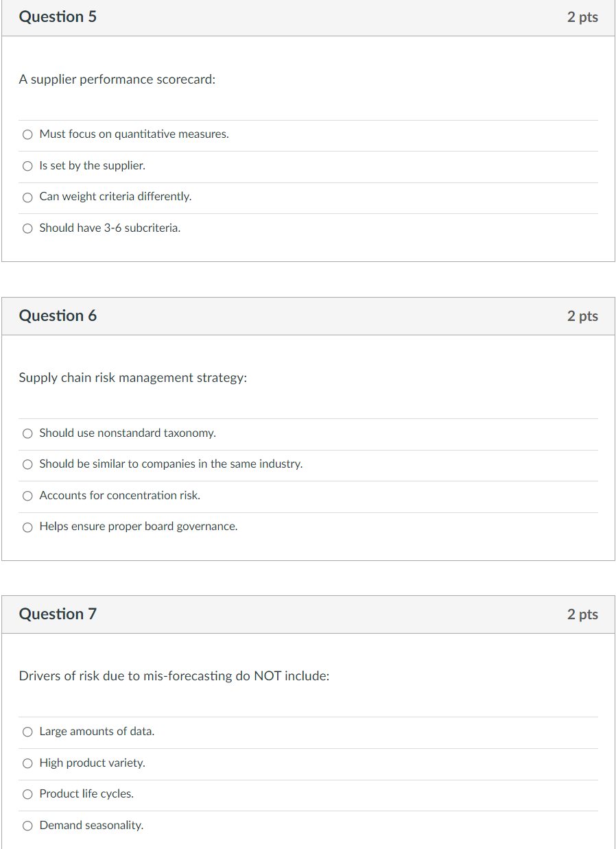Click the 2 pts label on Question 5
Image resolution: width=616 pixels, height=849 pixels.
pyautogui.click(x=582, y=17)
